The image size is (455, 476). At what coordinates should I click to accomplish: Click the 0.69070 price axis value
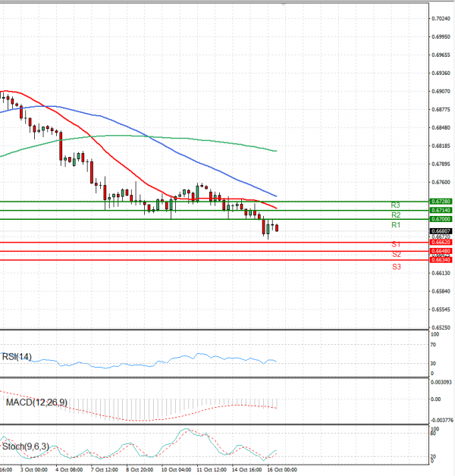(x=441, y=92)
